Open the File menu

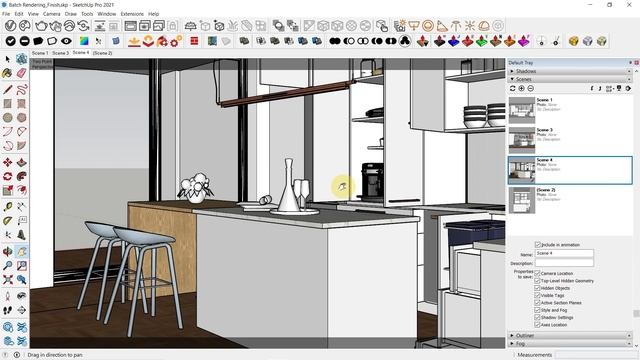click(6, 14)
